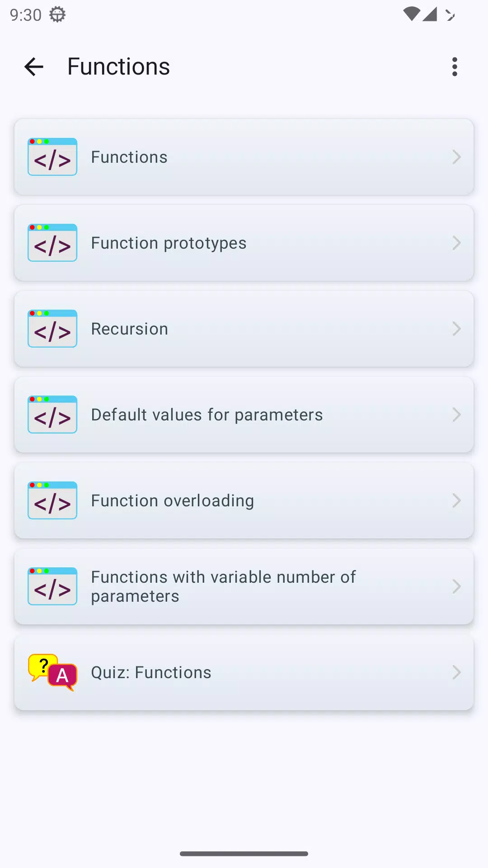This screenshot has height=868, width=488.
Task: Open chevron for Default values for parameters
Action: click(456, 415)
